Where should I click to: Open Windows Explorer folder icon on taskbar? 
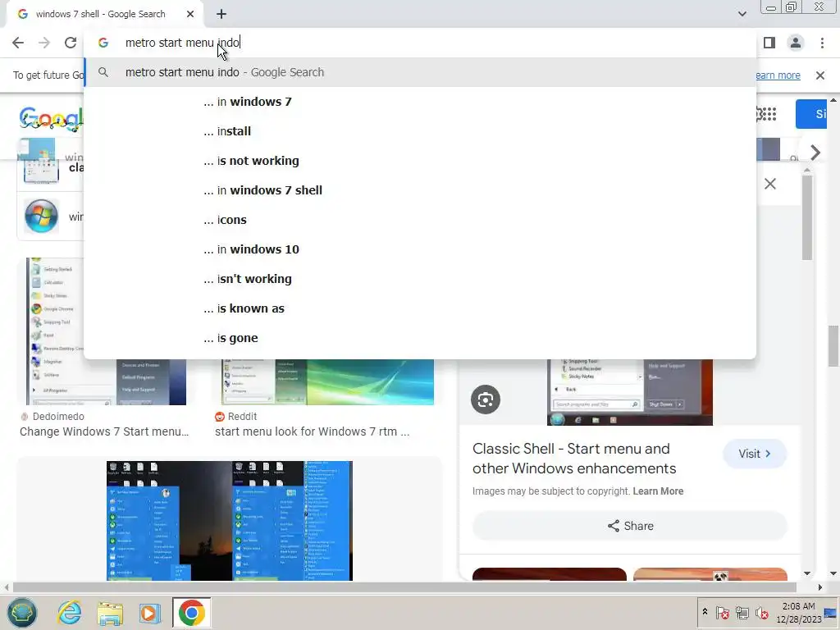[110, 613]
